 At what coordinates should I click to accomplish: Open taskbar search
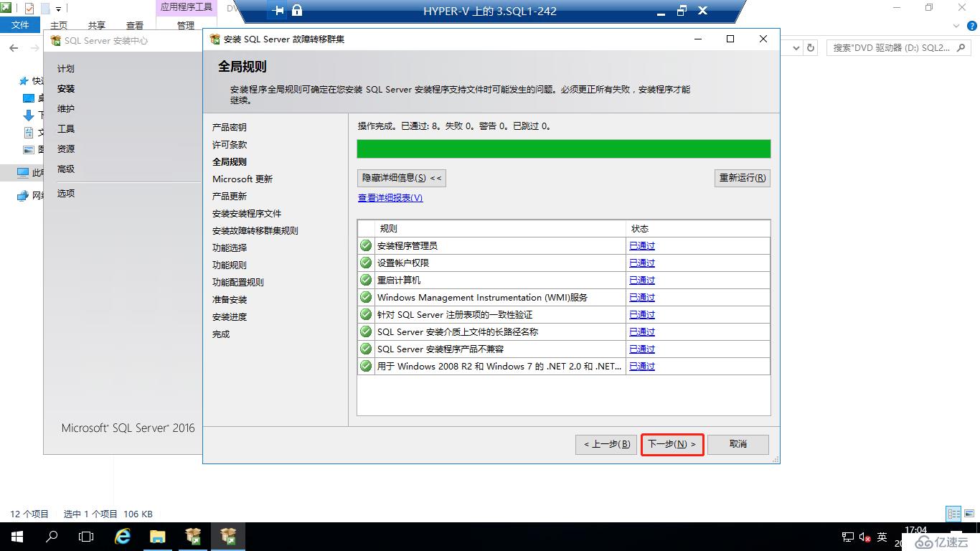pyautogui.click(x=52, y=537)
